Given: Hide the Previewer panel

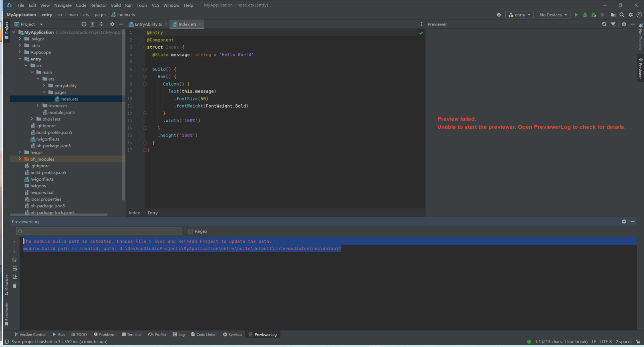Looking at the screenshot, I should point(632,24).
